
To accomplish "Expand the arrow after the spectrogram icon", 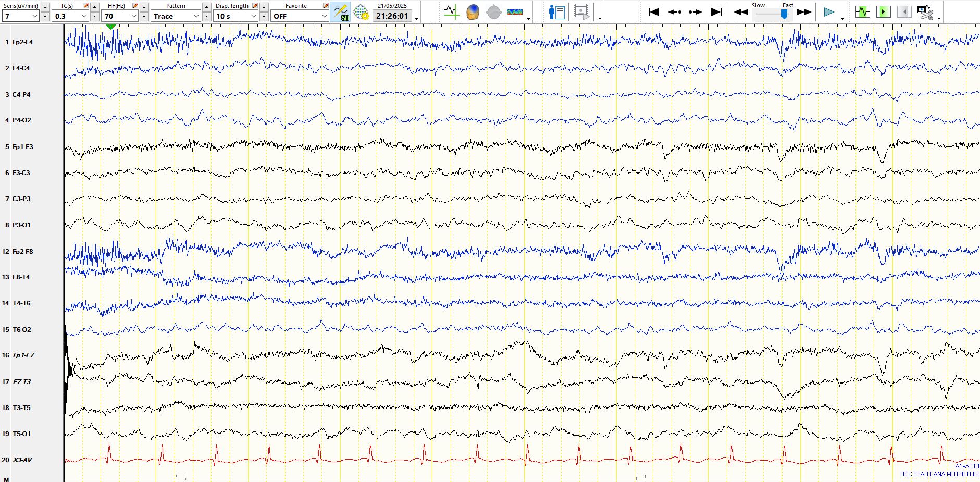I will tap(529, 19).
